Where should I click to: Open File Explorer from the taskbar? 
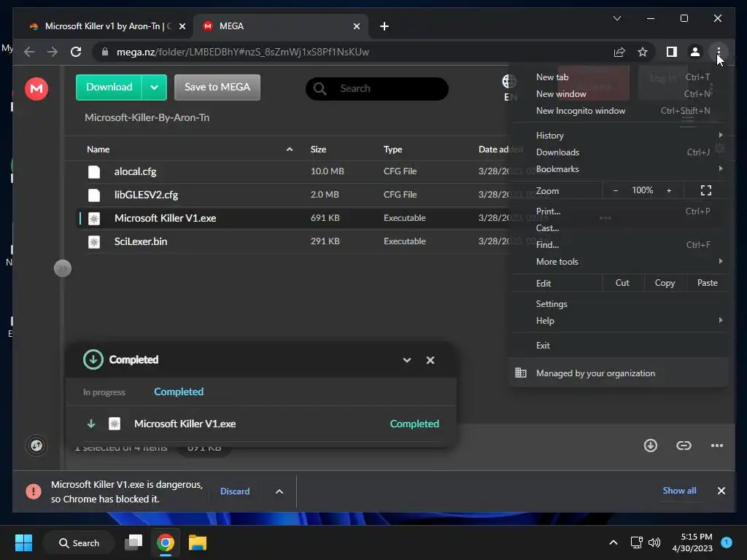(x=197, y=542)
